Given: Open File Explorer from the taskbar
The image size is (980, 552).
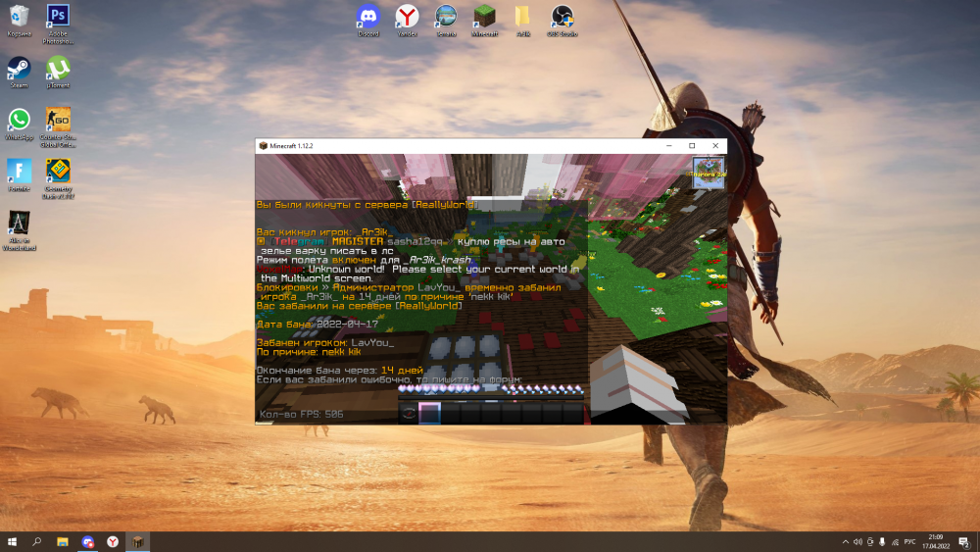Looking at the screenshot, I should click(x=63, y=542).
